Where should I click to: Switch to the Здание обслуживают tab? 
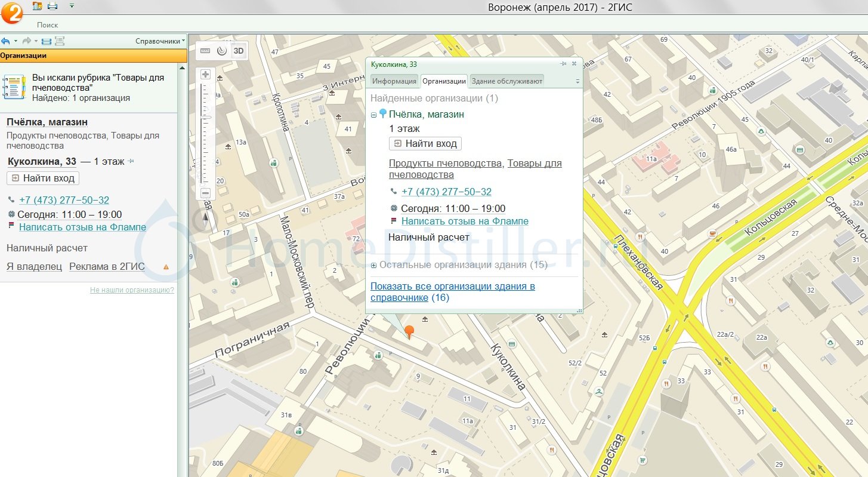point(506,81)
